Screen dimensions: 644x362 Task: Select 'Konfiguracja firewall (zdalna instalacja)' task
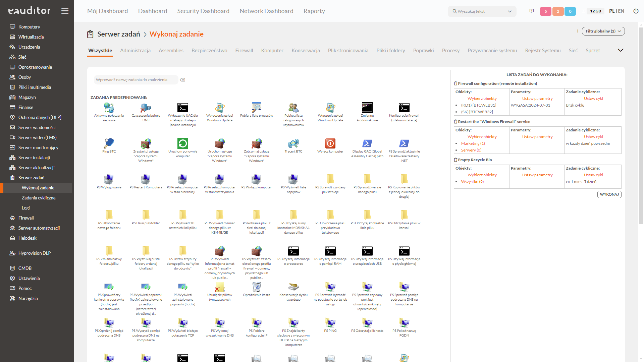[404, 108]
